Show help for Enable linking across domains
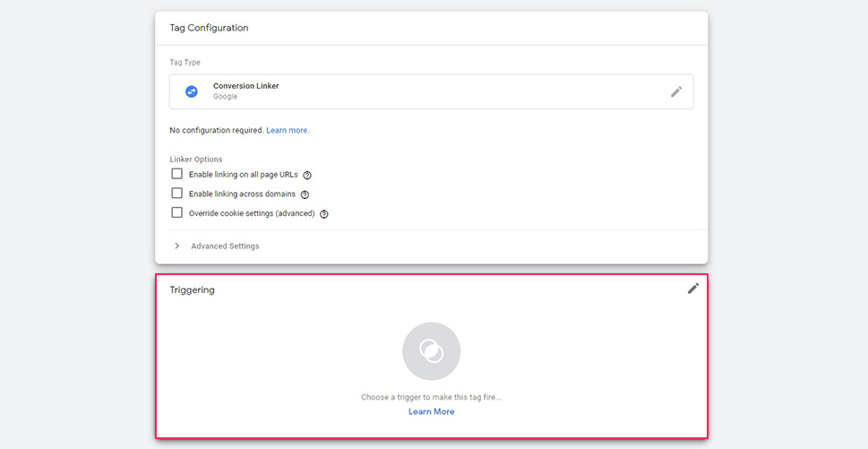 305,194
